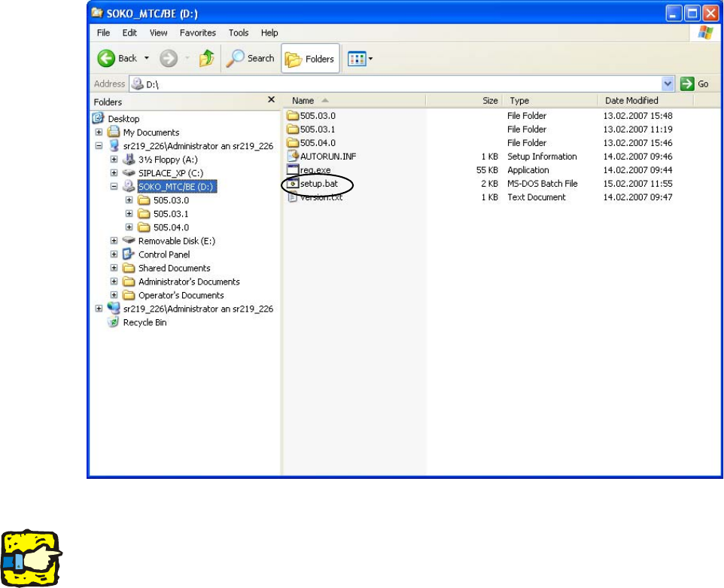Sort by Date Modified column header
Image resolution: width=724 pixels, height=588 pixels.
[x=646, y=101]
